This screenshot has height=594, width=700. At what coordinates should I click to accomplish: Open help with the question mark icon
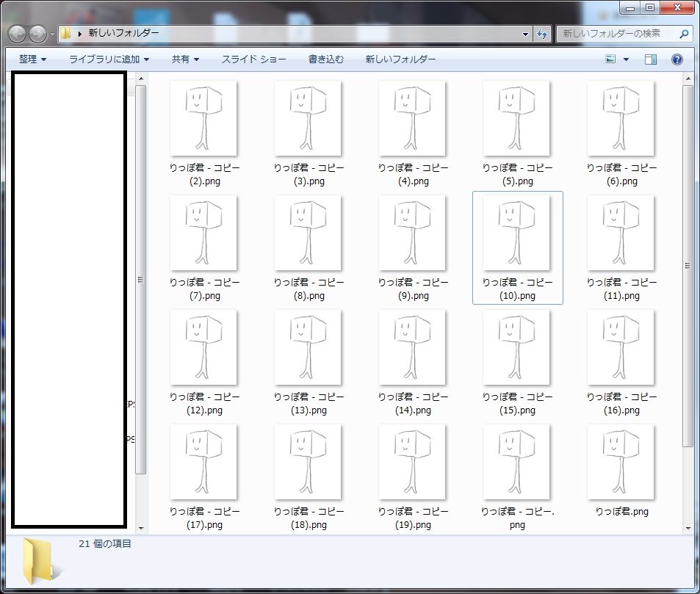click(x=676, y=59)
